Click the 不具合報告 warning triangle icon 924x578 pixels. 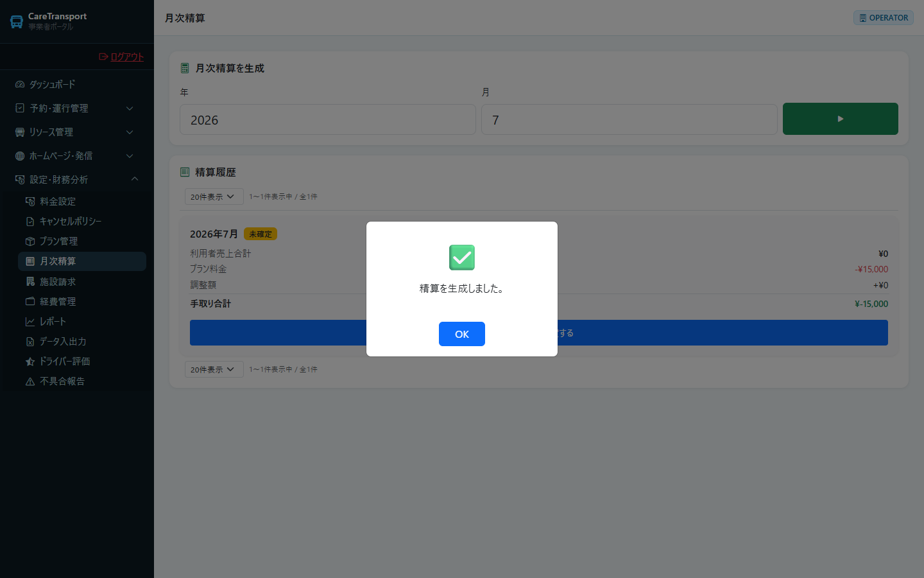tap(30, 381)
